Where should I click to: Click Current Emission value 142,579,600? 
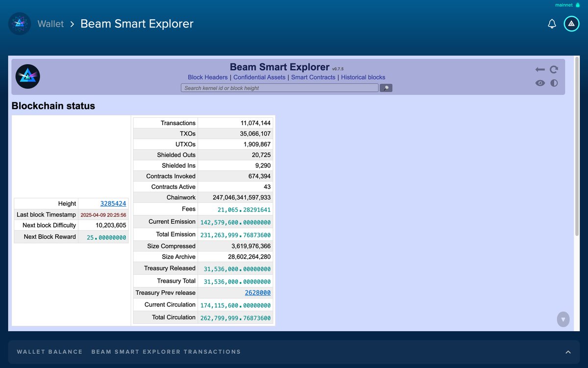click(236, 222)
